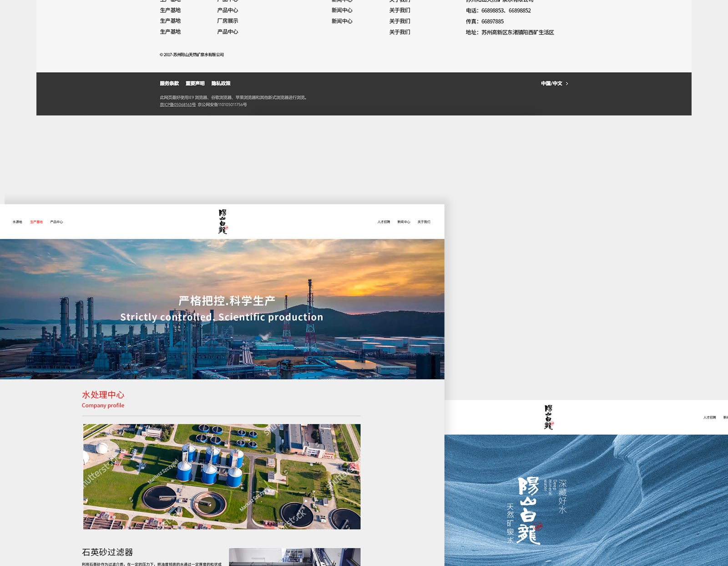Open the 重要声明 footer link

click(x=195, y=84)
